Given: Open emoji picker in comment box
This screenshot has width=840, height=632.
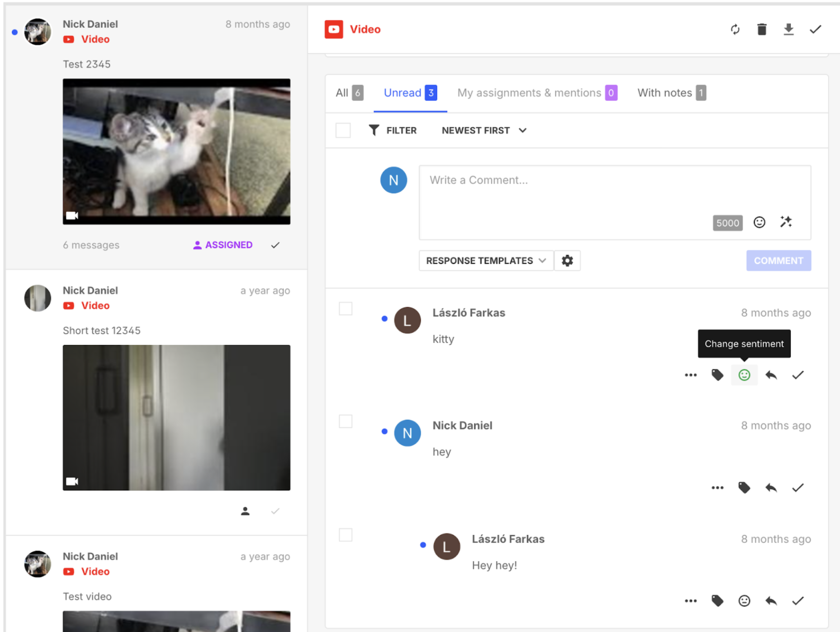Looking at the screenshot, I should [759, 222].
